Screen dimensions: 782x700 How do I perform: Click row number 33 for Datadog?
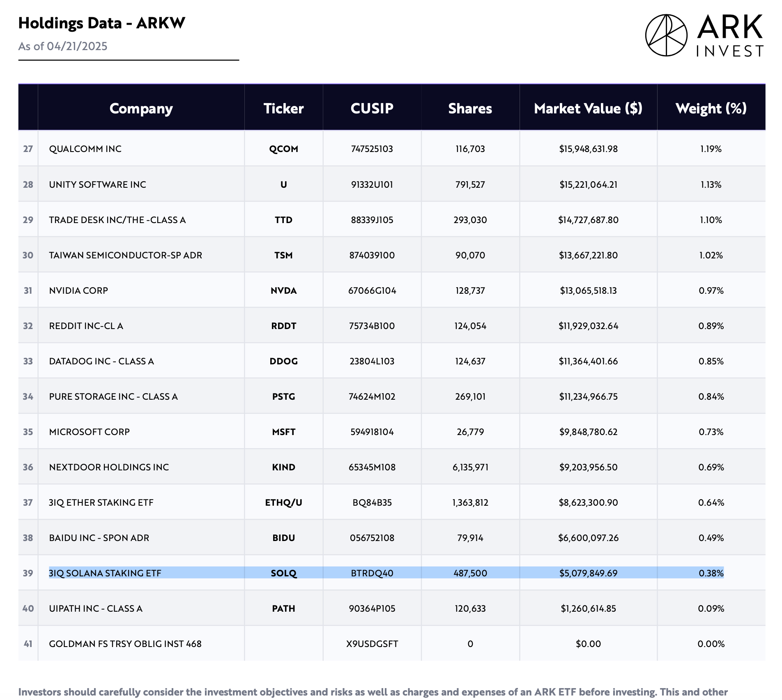(28, 361)
